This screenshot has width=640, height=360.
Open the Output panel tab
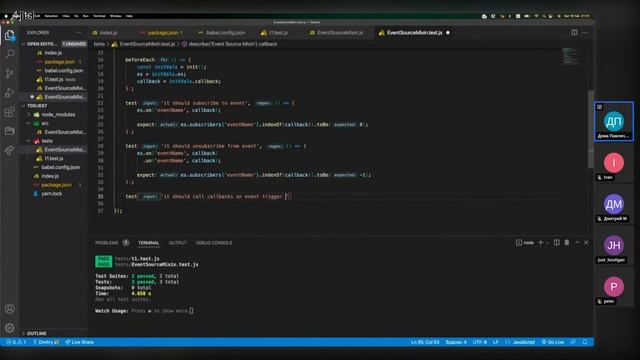[x=178, y=243]
